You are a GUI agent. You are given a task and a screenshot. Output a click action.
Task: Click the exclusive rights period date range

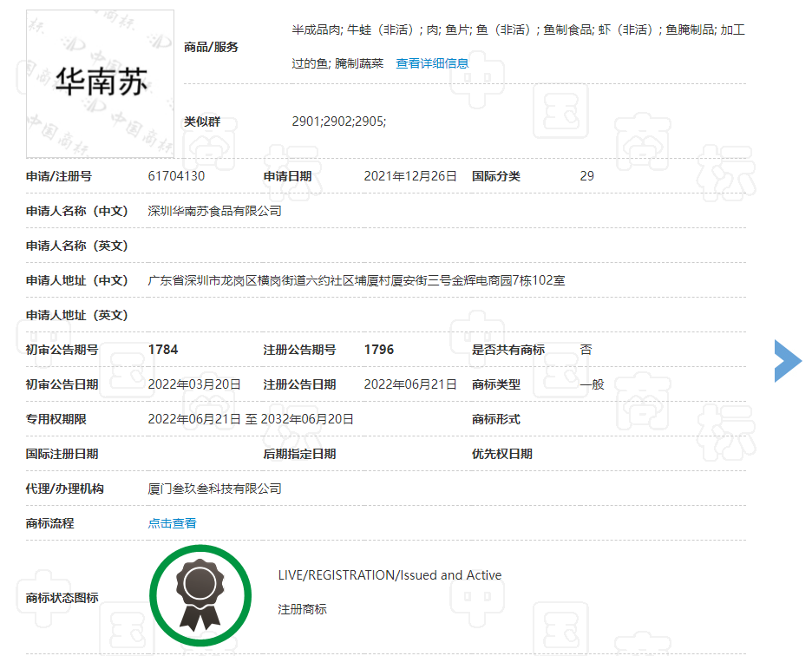(x=251, y=419)
